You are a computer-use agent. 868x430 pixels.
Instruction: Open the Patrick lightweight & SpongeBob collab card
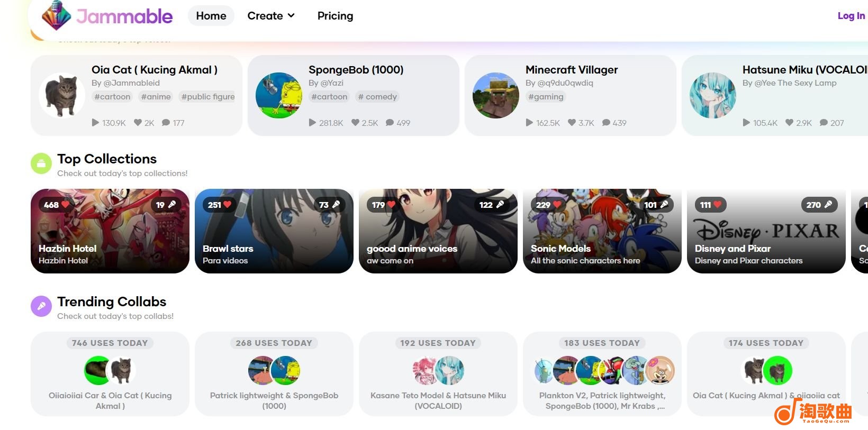pyautogui.click(x=274, y=374)
